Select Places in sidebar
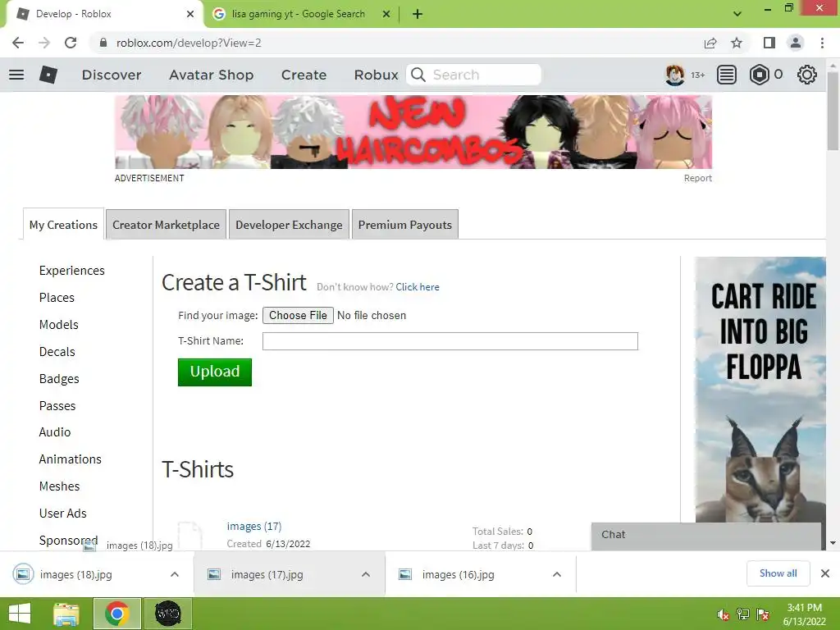The width and height of the screenshot is (840, 630). click(x=57, y=297)
